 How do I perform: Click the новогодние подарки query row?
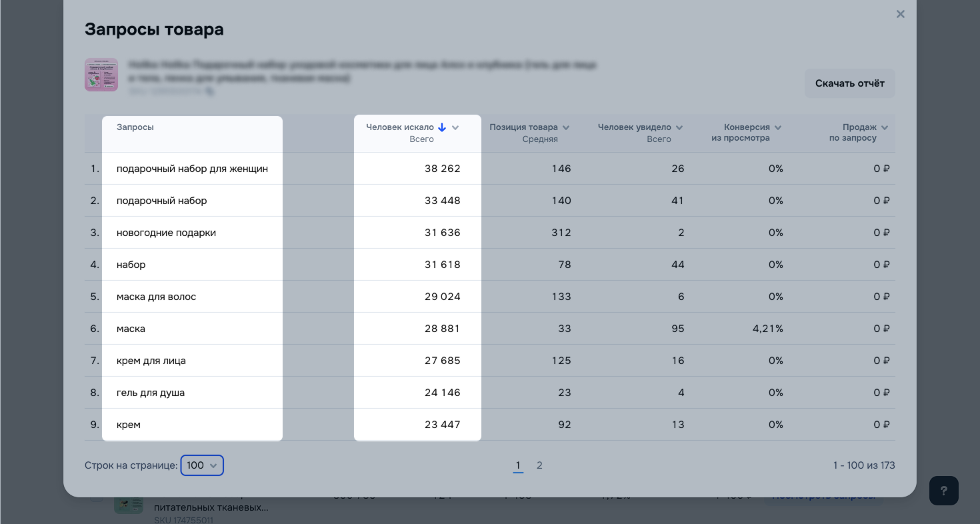(x=166, y=233)
